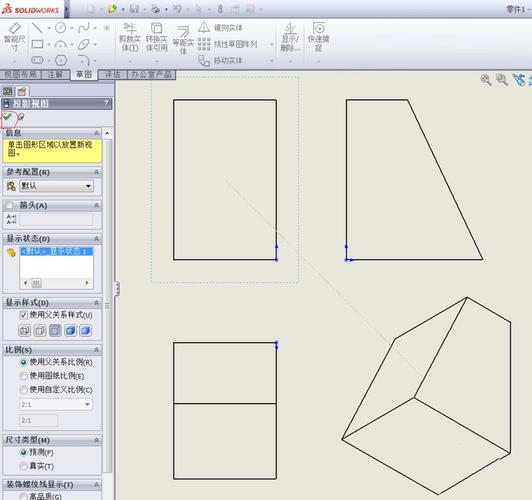Click the green checkmark OK button
The width and height of the screenshot is (532, 500).
pyautogui.click(x=7, y=117)
